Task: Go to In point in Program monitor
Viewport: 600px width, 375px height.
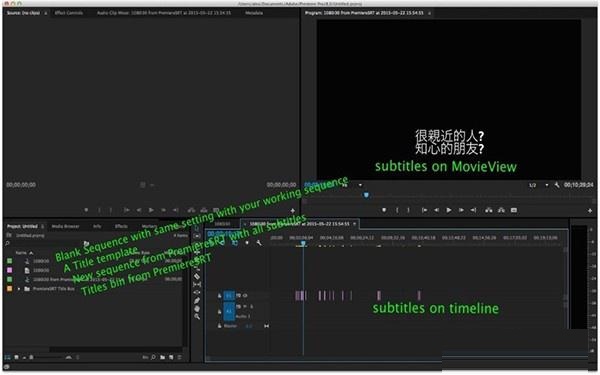Action: coord(424,210)
